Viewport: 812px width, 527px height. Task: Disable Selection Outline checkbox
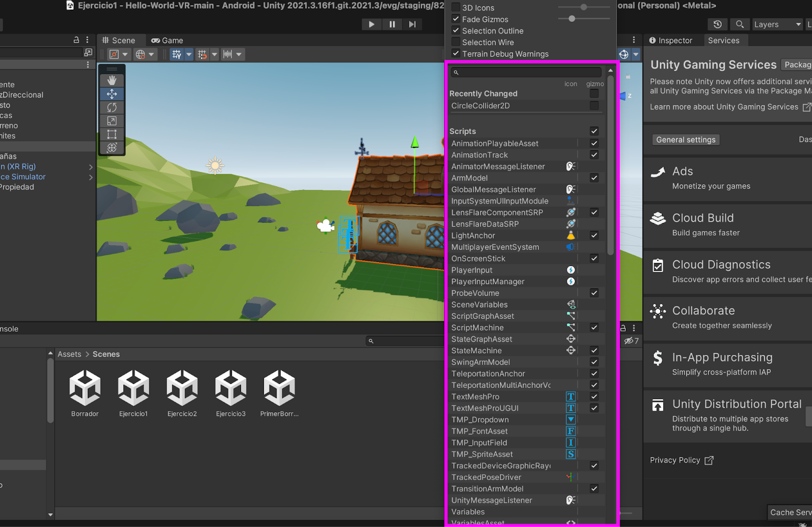coord(456,30)
